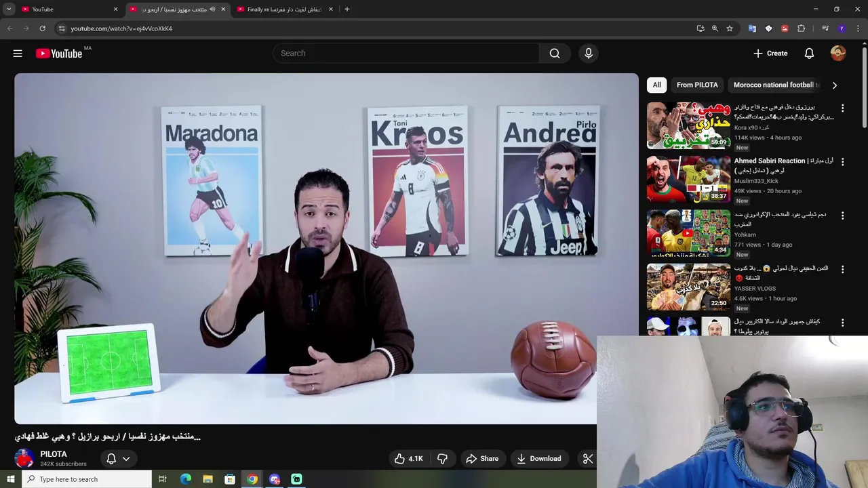Open Google Translate extension icon
Screen dimensions: 868x488
point(752,28)
